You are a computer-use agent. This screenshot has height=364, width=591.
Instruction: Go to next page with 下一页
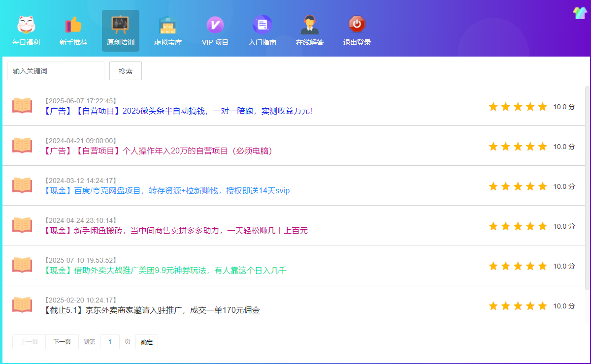coord(62,342)
